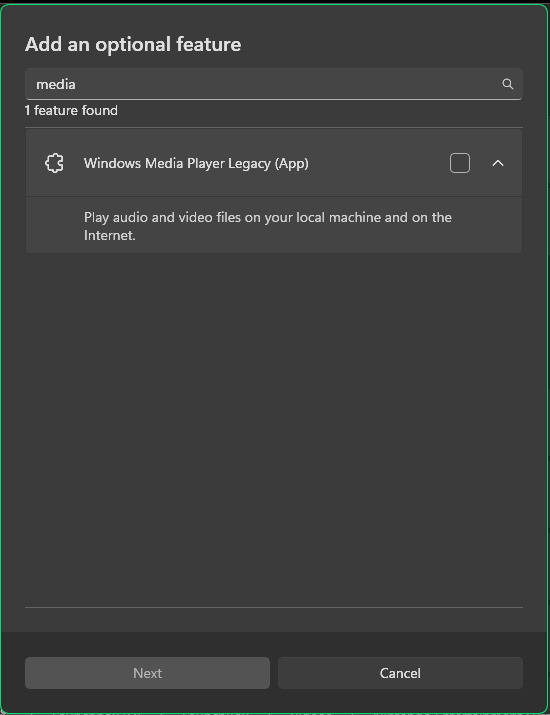
Task: Select the Media Player feature for installation
Action: tap(460, 163)
